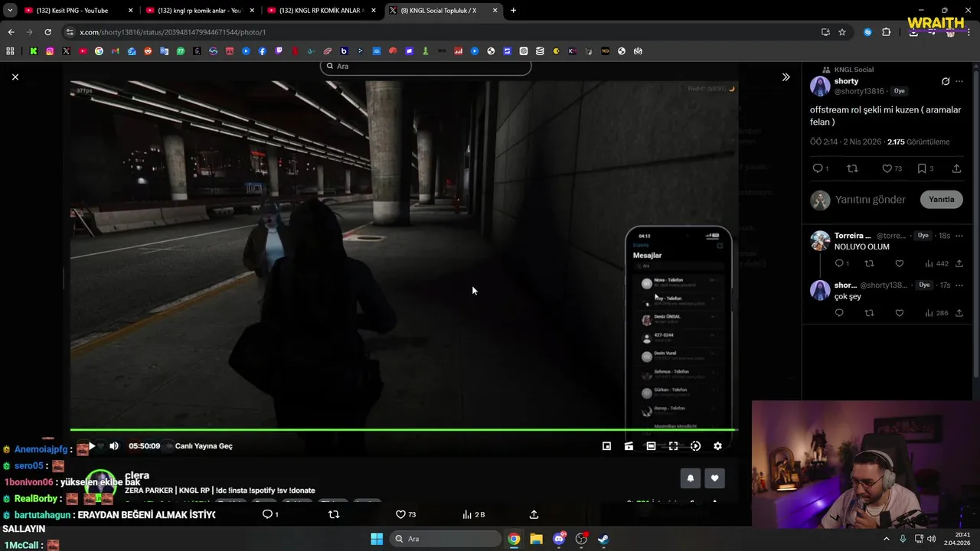Reply icon below the photo showing 1
Screen dimensions: 980x551
pos(267,514)
